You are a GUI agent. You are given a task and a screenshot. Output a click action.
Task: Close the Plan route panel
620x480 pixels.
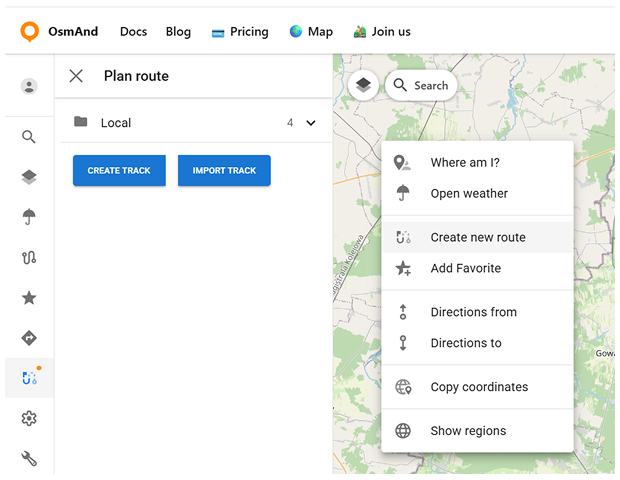point(76,76)
